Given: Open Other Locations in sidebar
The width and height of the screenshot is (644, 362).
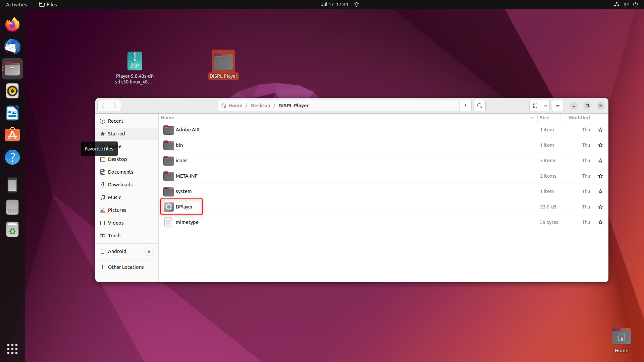Looking at the screenshot, I should pos(125,267).
